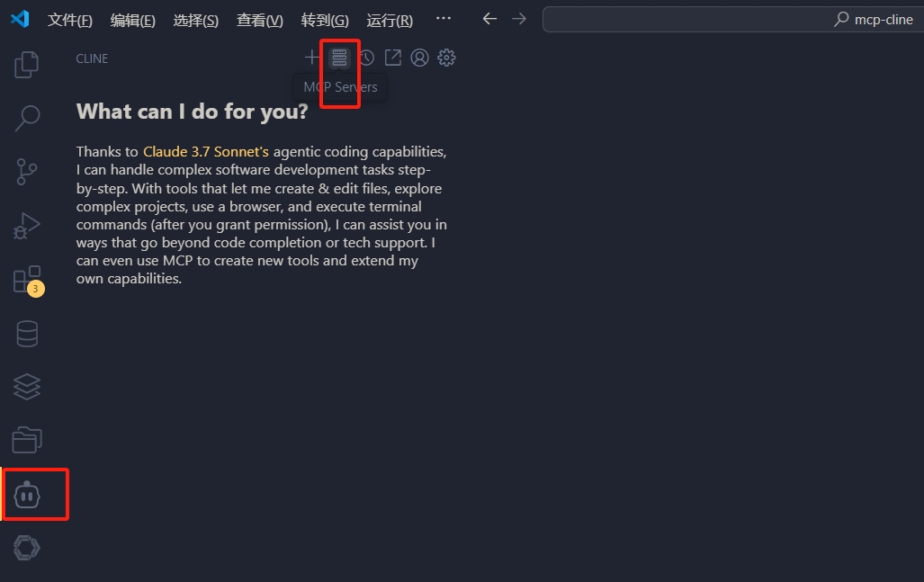Image resolution: width=924 pixels, height=582 pixels.
Task: Open the Cline robot icon view
Action: 27,495
